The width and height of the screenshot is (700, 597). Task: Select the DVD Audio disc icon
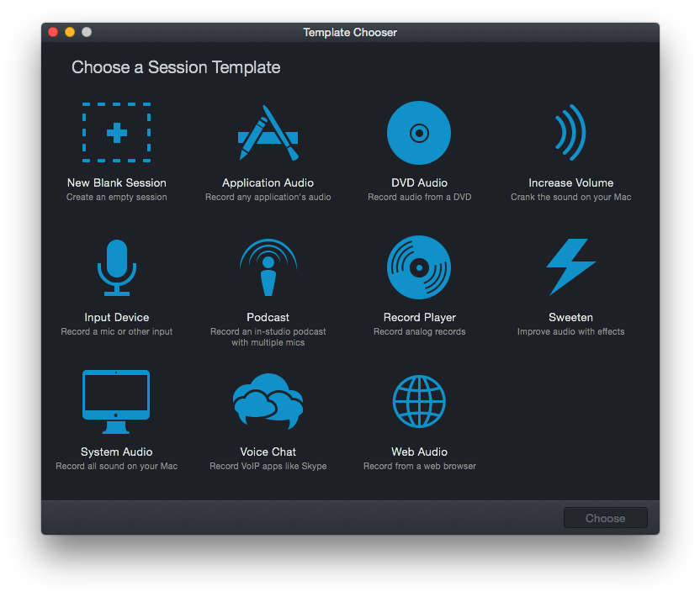(419, 132)
